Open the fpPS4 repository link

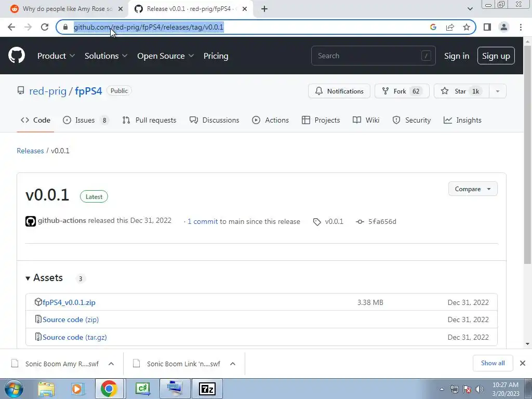[88, 91]
